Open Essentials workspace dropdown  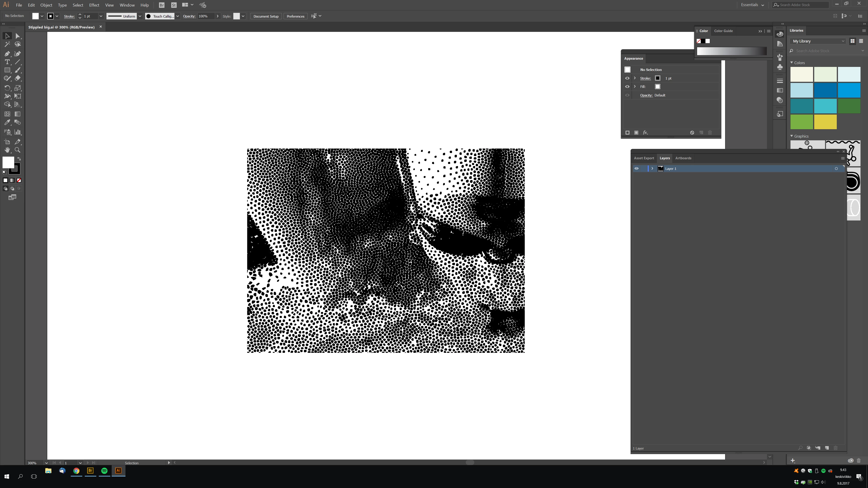tap(752, 5)
